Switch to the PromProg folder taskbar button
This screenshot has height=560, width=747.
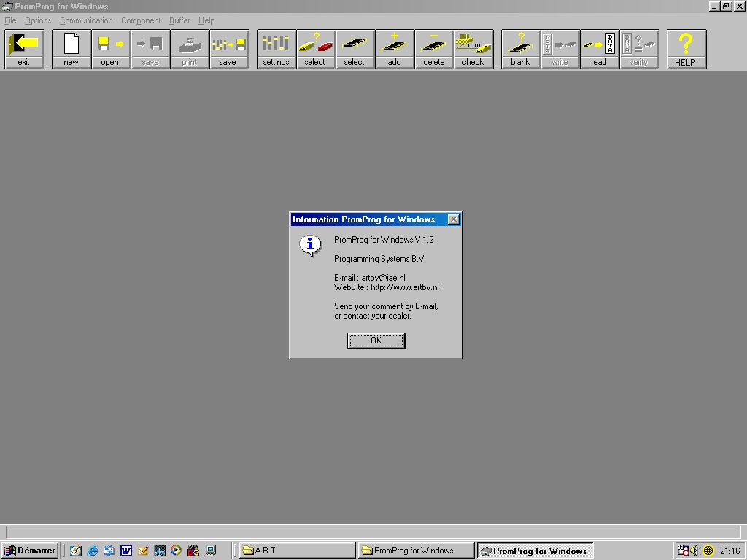point(417,551)
